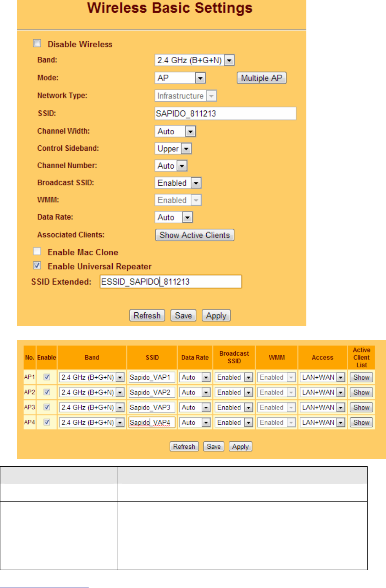
Task: Click Save below the AP table
Action: coord(214,447)
